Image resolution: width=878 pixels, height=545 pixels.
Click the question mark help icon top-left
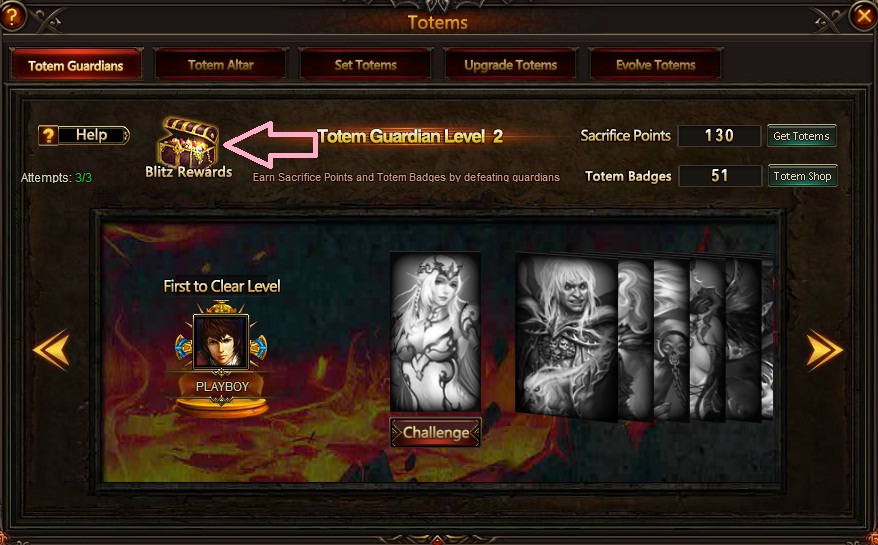[12, 16]
